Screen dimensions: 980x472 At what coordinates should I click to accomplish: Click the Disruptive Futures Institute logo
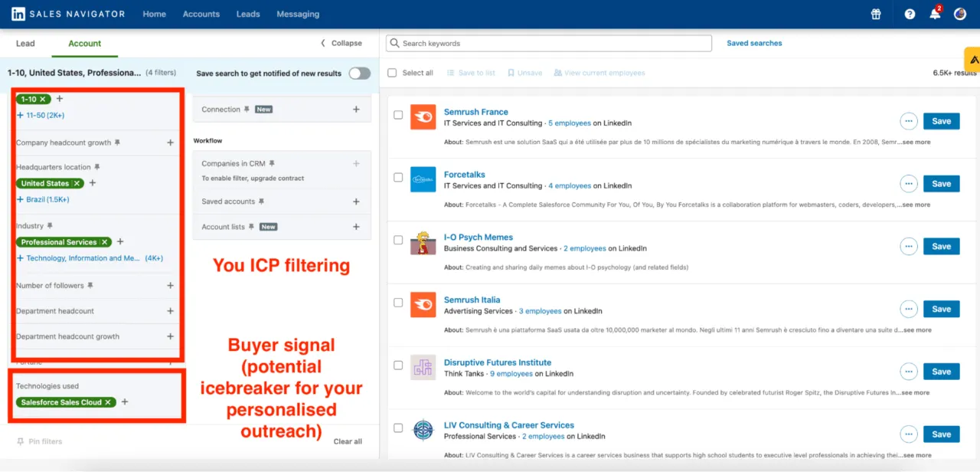423,368
